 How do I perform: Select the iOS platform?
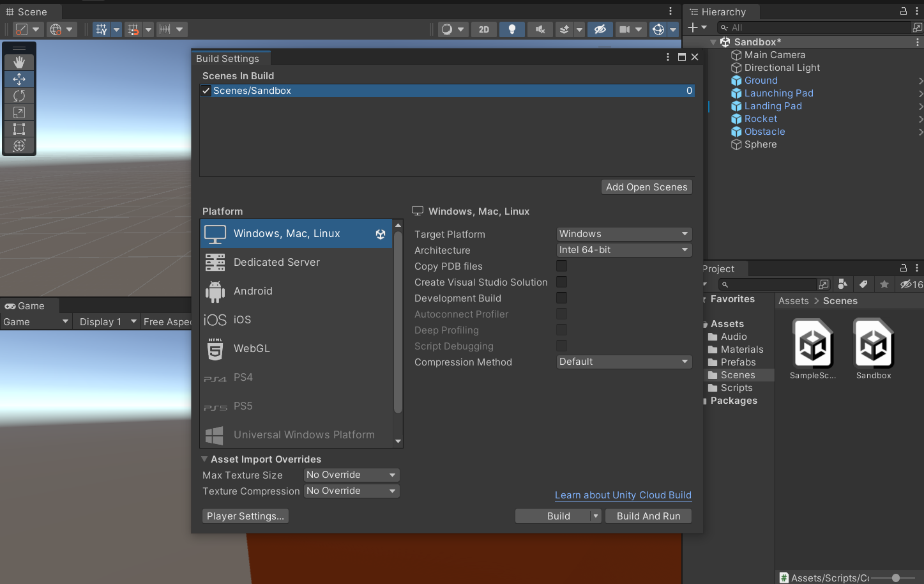point(296,319)
